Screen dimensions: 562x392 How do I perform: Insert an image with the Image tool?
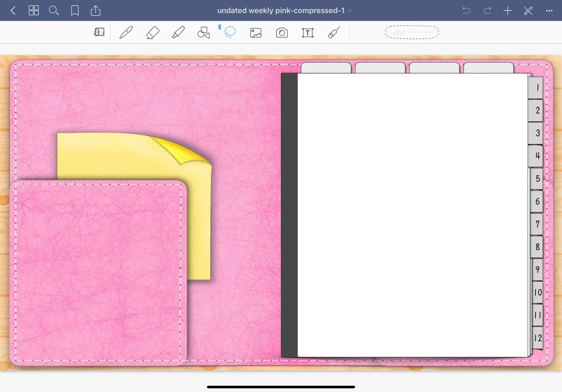[x=256, y=32]
